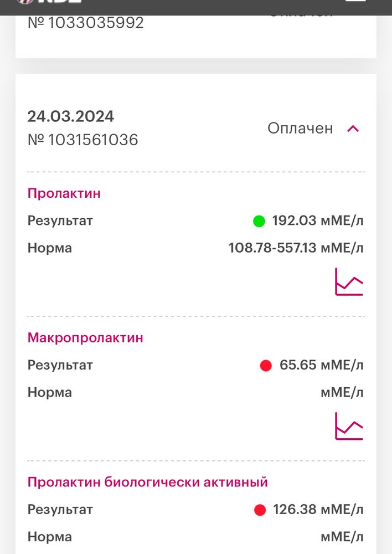This screenshot has height=554, width=392.
Task: Tap the date 24.03.2024 header
Action: click(x=71, y=116)
